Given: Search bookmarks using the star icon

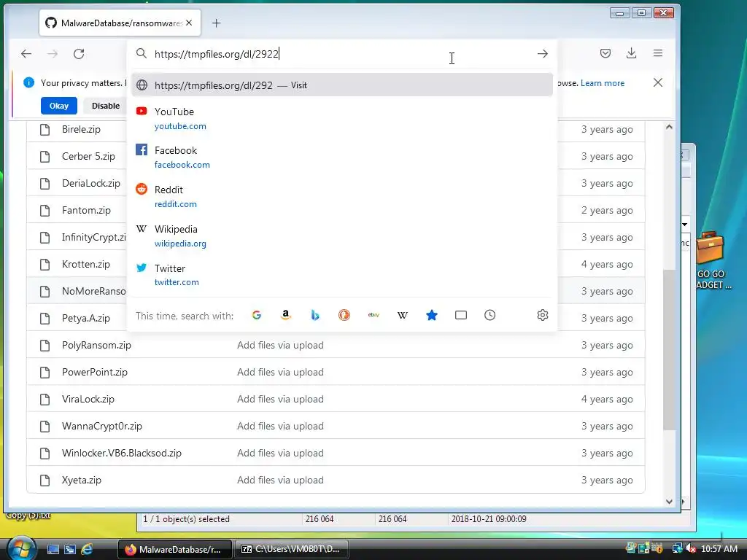Looking at the screenshot, I should coord(432,315).
